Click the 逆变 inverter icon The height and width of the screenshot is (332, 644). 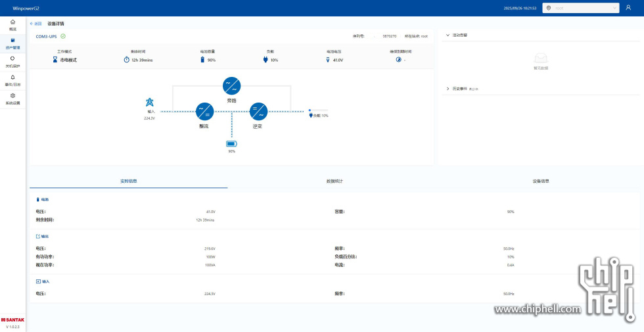(258, 111)
